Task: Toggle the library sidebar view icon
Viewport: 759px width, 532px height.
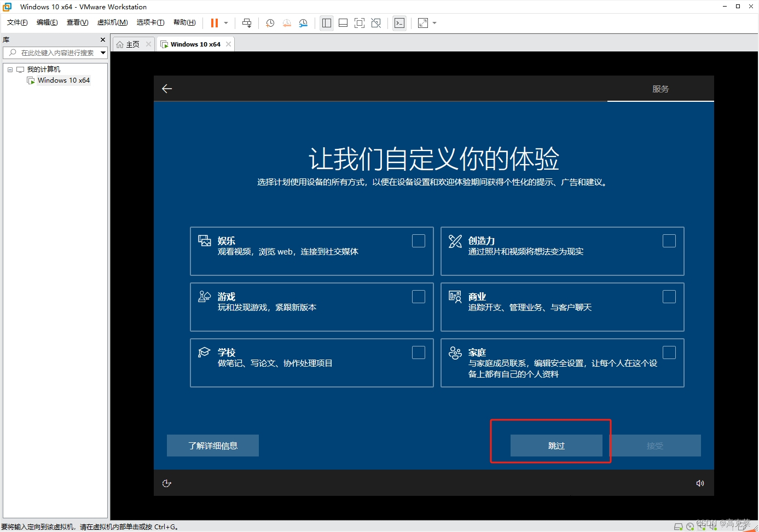Action: (x=327, y=23)
